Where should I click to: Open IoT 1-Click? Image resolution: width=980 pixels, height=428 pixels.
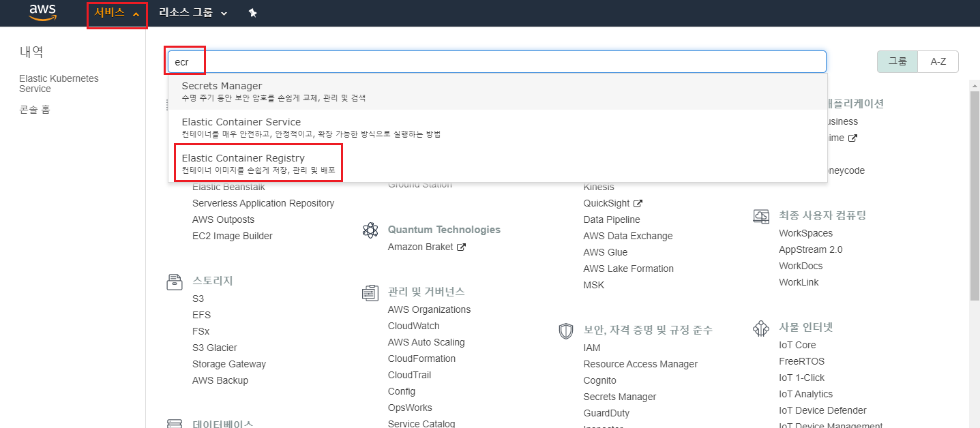(x=802, y=378)
